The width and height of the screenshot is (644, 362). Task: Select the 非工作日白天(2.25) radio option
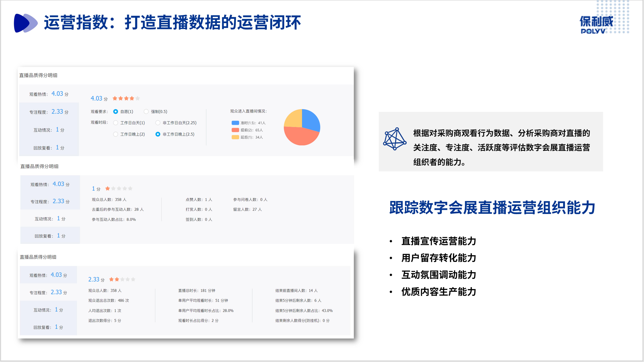(158, 123)
